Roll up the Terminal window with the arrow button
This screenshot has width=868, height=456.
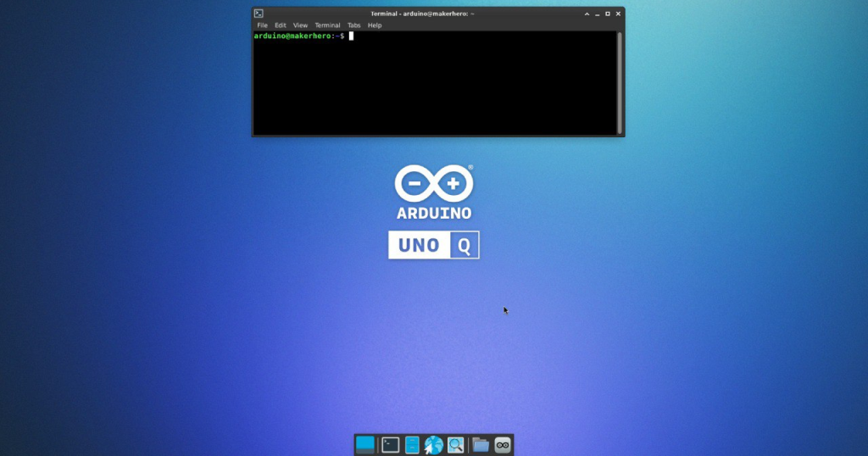pos(587,14)
